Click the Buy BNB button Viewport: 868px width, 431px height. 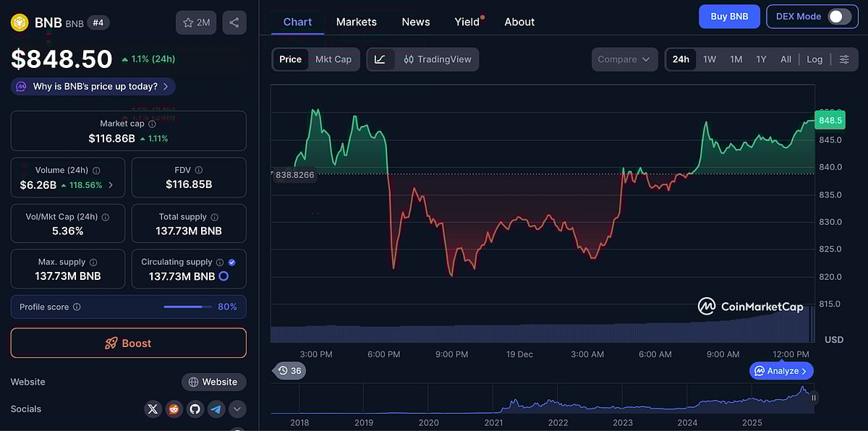click(729, 16)
